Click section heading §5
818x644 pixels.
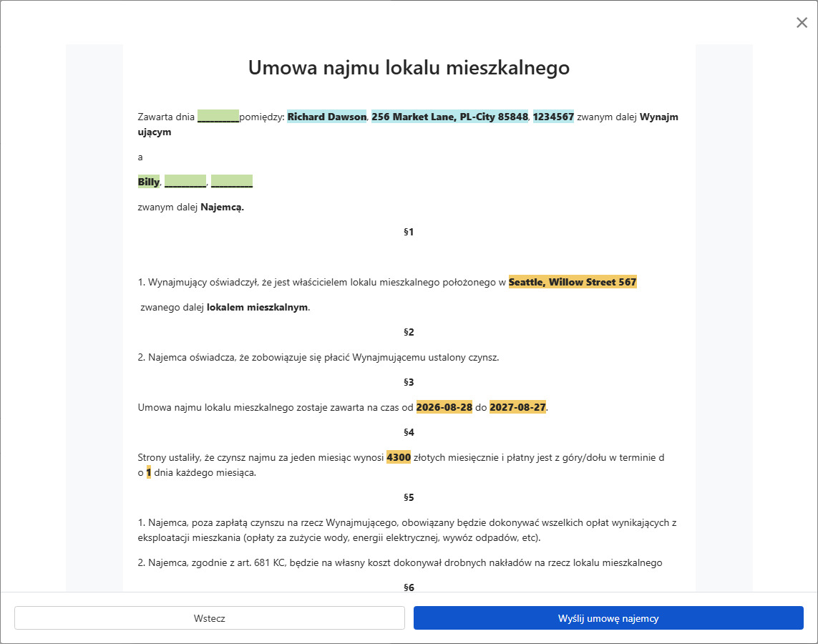(409, 497)
